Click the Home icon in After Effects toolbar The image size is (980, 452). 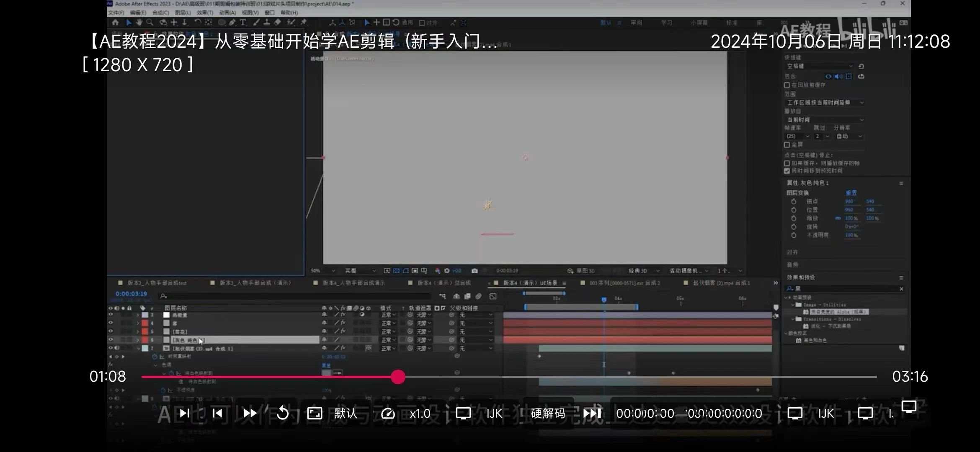click(116, 23)
